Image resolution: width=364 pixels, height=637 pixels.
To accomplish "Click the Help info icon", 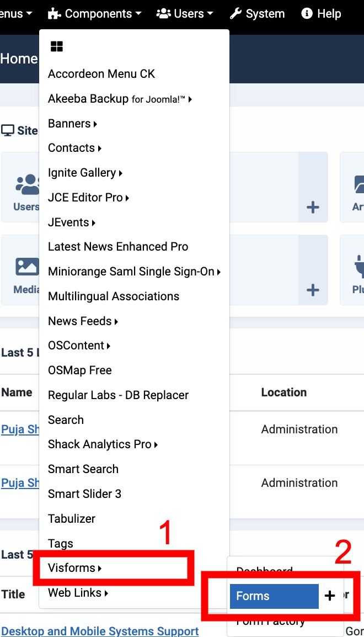I will [x=307, y=13].
